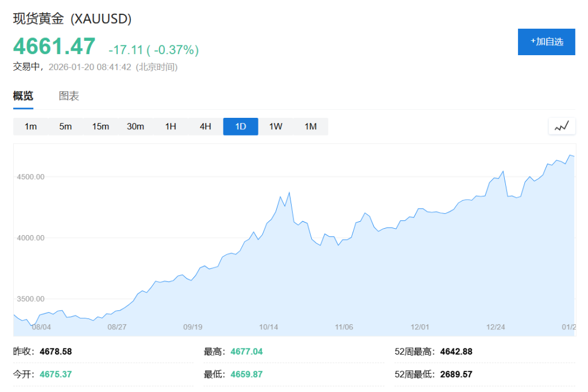
Task: Click the 10/14 date label on chart axis
Action: coord(269,327)
